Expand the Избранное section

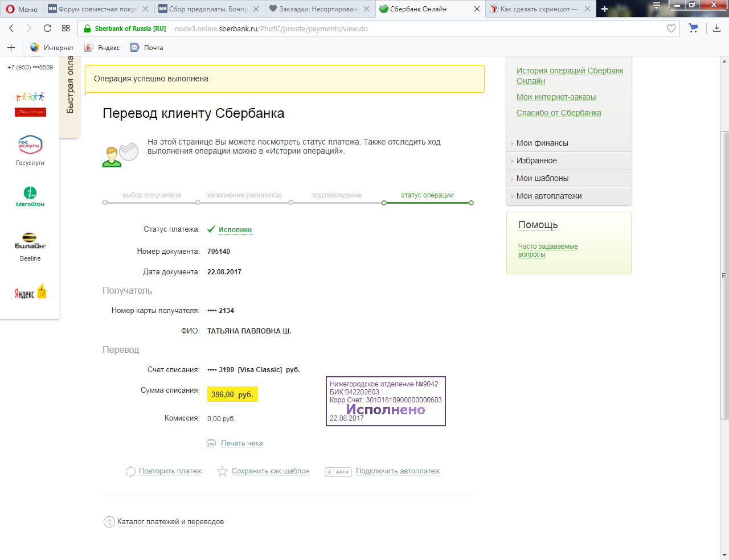pos(569,160)
